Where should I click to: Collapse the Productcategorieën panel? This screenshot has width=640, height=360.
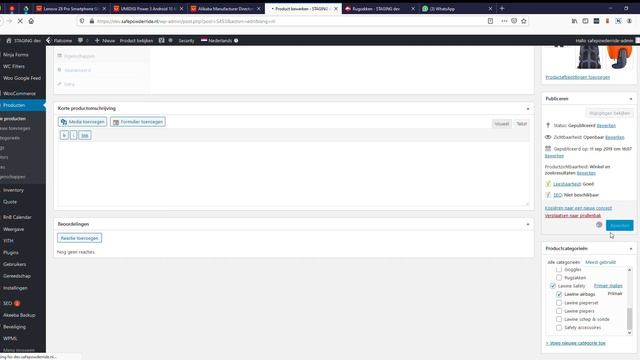[x=631, y=249]
